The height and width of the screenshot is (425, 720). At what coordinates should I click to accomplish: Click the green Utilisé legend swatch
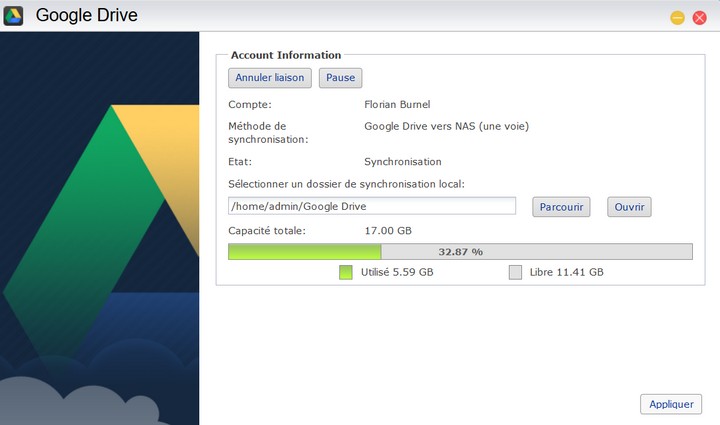point(346,272)
